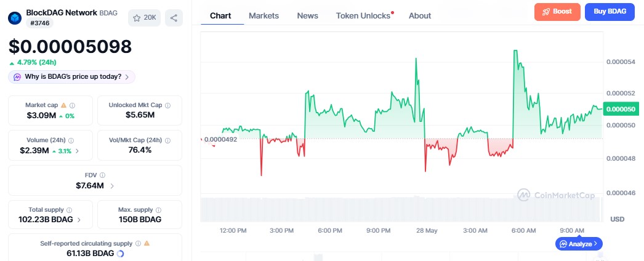644x261 pixels.
Task: Click the BDAG ticker symbol text
Action: pyautogui.click(x=108, y=13)
